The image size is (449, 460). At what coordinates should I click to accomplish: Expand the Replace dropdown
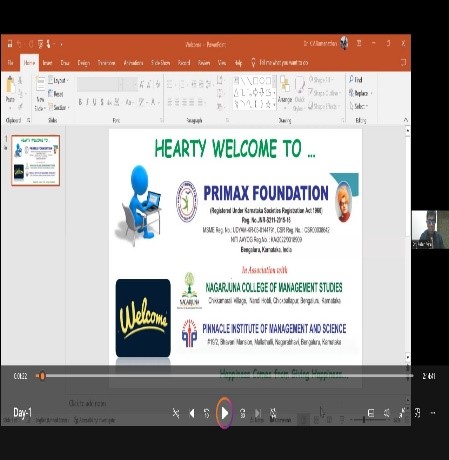tap(360, 93)
